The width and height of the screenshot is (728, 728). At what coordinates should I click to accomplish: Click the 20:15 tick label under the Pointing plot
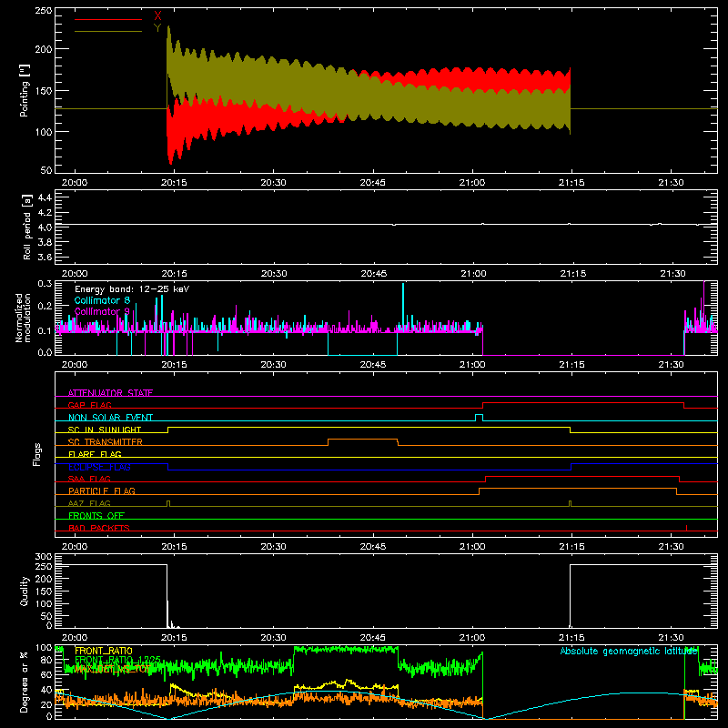(174, 183)
